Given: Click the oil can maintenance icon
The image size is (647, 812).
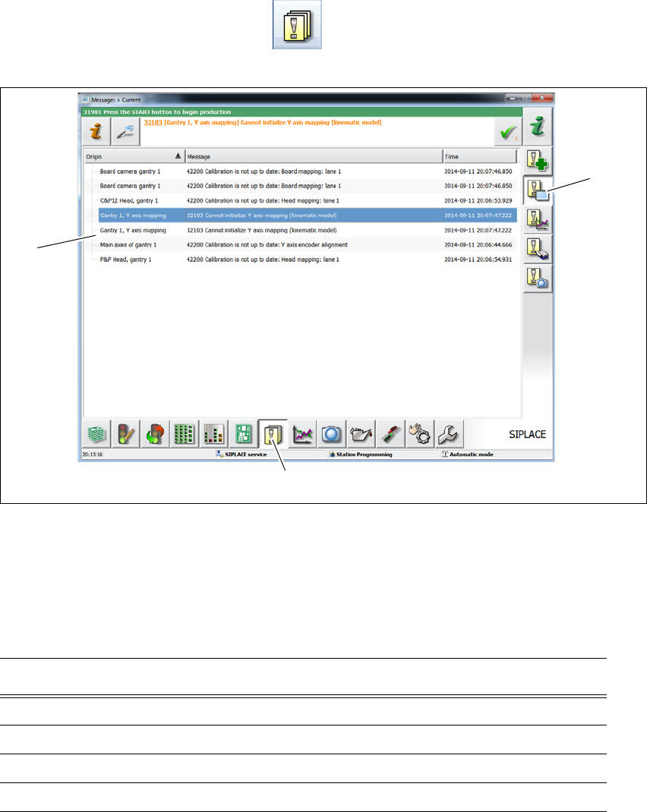Looking at the screenshot, I should pyautogui.click(x=361, y=434).
